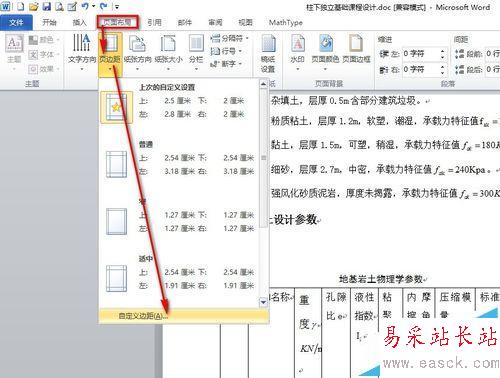This screenshot has width=500, height=378.
Task: Switch to References (引用) tab
Action: (154, 22)
